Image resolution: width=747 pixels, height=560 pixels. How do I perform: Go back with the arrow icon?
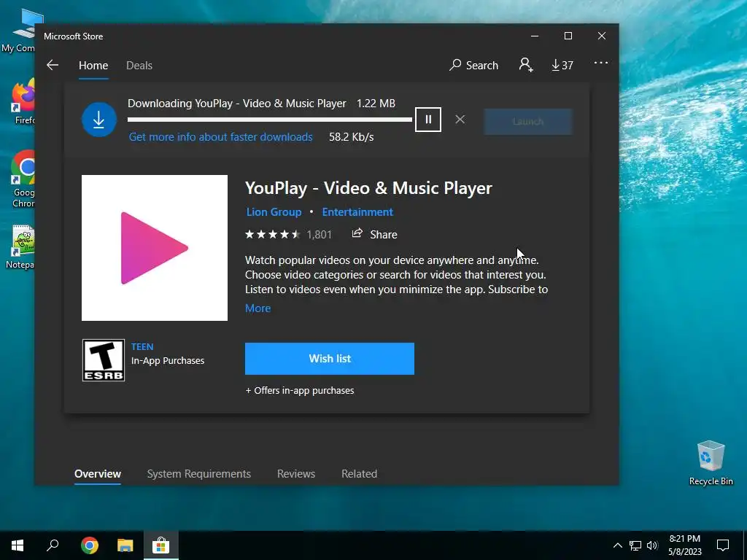pyautogui.click(x=53, y=65)
